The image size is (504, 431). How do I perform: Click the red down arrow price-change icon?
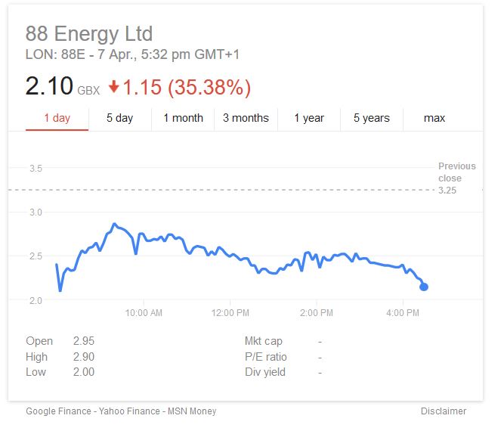(x=114, y=87)
